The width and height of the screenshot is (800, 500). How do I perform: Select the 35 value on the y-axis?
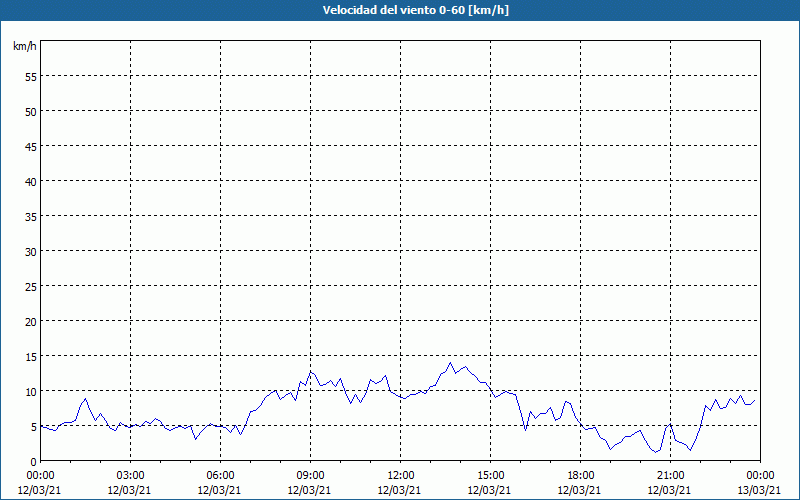click(x=30, y=217)
